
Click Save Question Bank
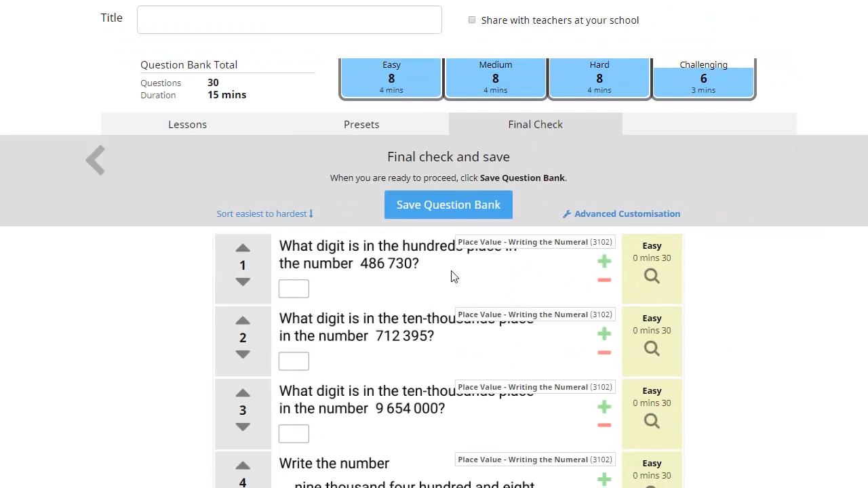pyautogui.click(x=448, y=205)
